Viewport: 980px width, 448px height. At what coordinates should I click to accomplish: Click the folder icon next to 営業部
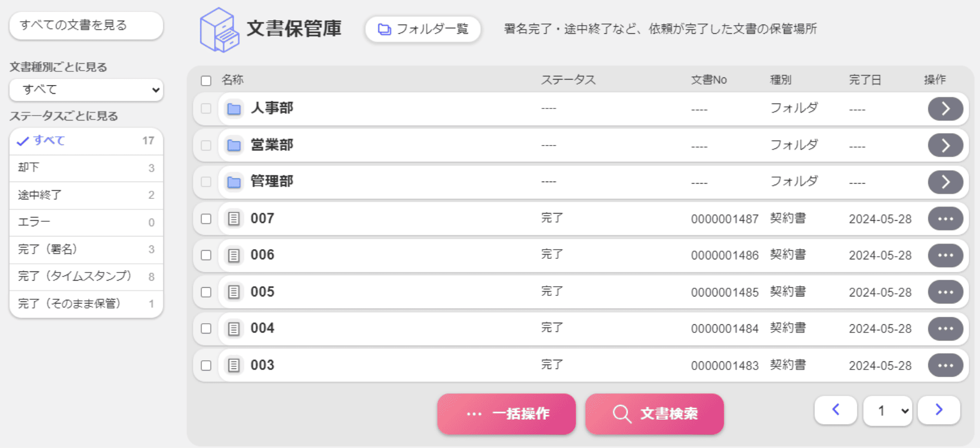tap(234, 145)
